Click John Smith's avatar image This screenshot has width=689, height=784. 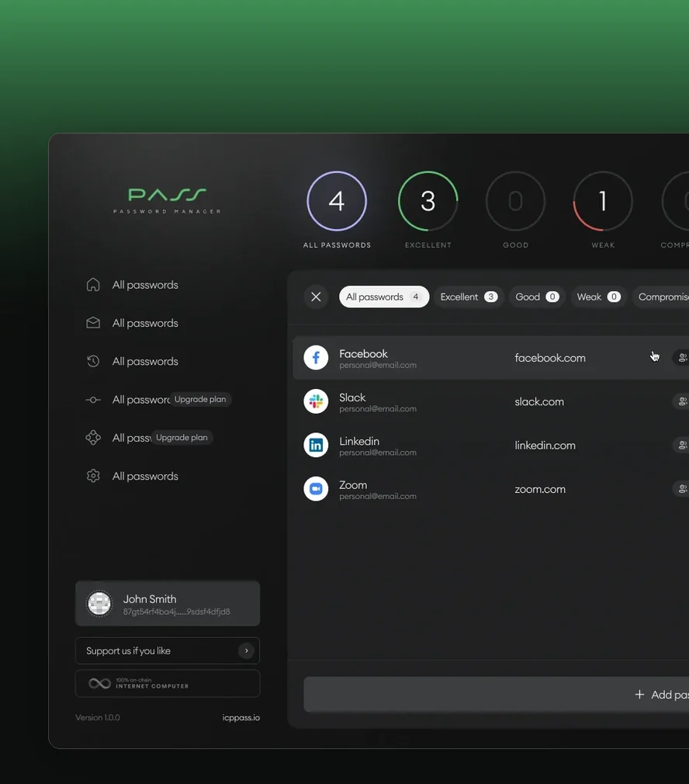click(x=99, y=603)
